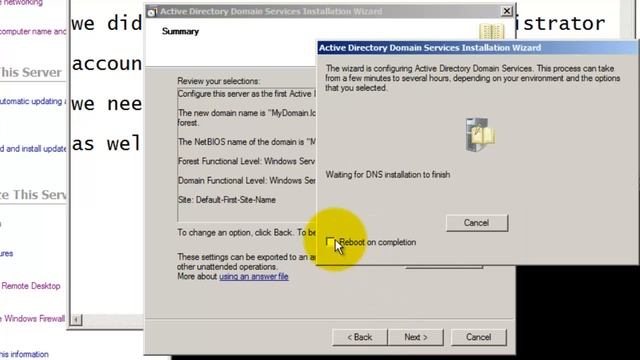Open the 'using an answer file' link
The height and width of the screenshot is (360, 640).
point(254,276)
